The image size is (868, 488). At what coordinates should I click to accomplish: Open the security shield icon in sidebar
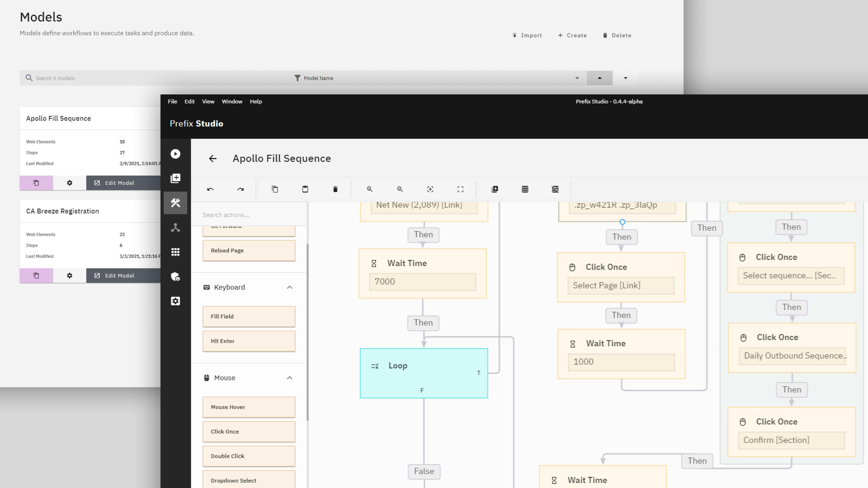[175, 277]
